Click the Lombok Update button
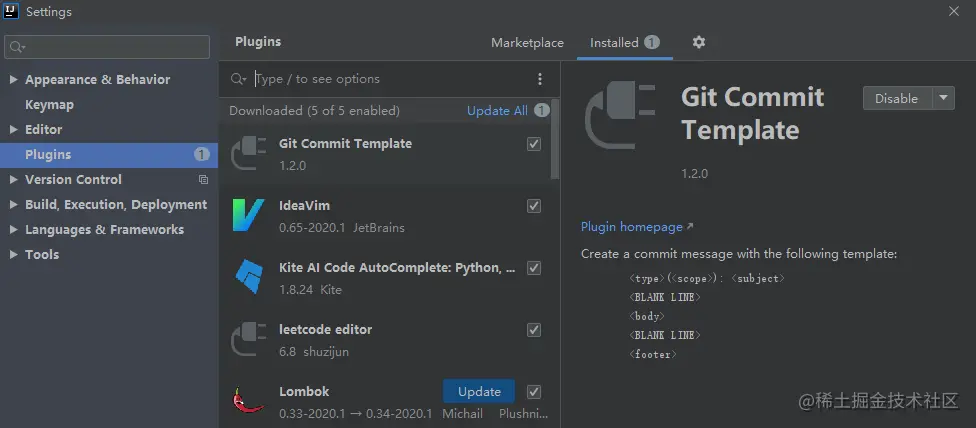Image resolution: width=976 pixels, height=428 pixels. tap(479, 391)
